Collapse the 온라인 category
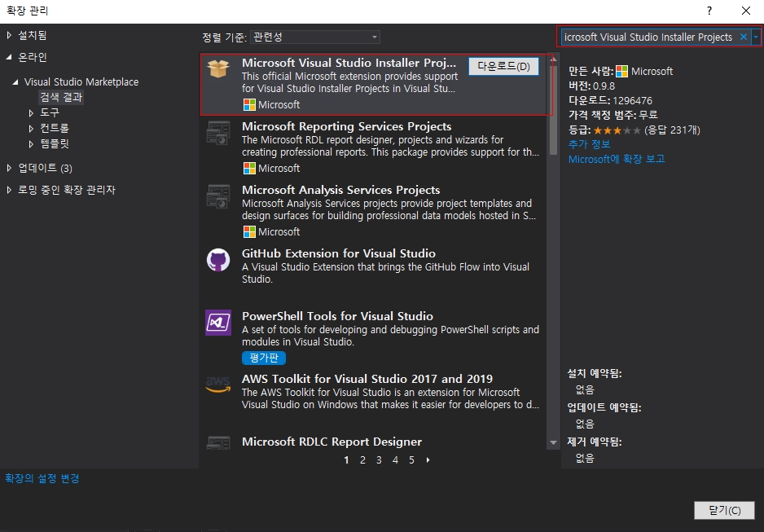Image resolution: width=764 pixels, height=532 pixels. pos(9,57)
